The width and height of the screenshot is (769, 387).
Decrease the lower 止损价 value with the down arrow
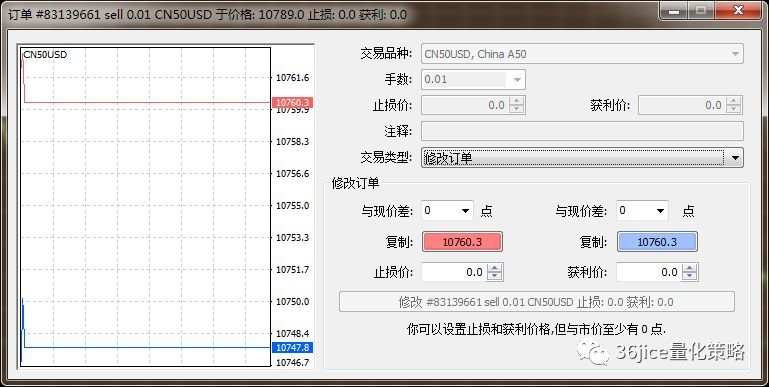pyautogui.click(x=495, y=277)
